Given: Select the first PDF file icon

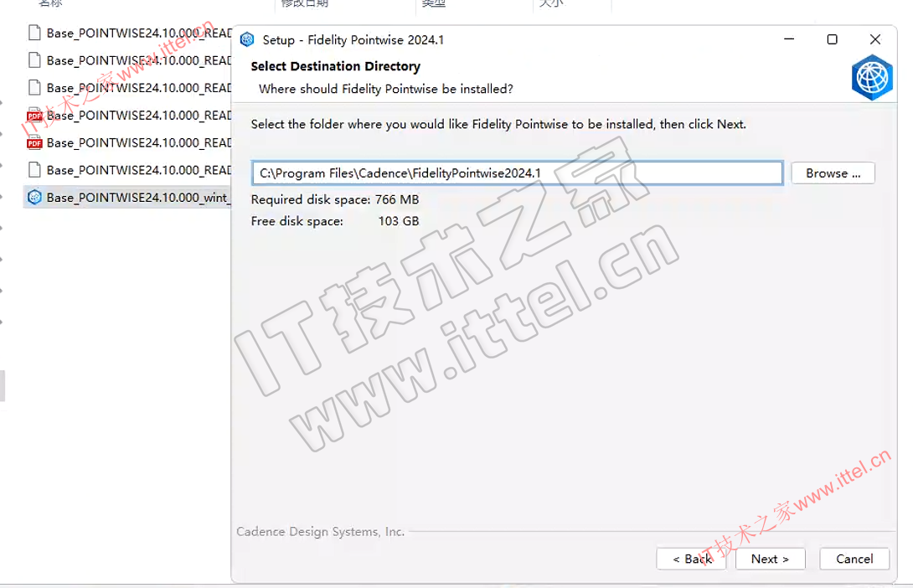Looking at the screenshot, I should [34, 115].
